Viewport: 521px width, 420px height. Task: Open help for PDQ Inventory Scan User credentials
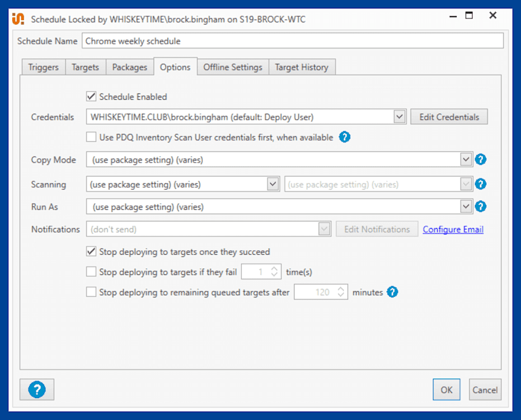point(345,137)
